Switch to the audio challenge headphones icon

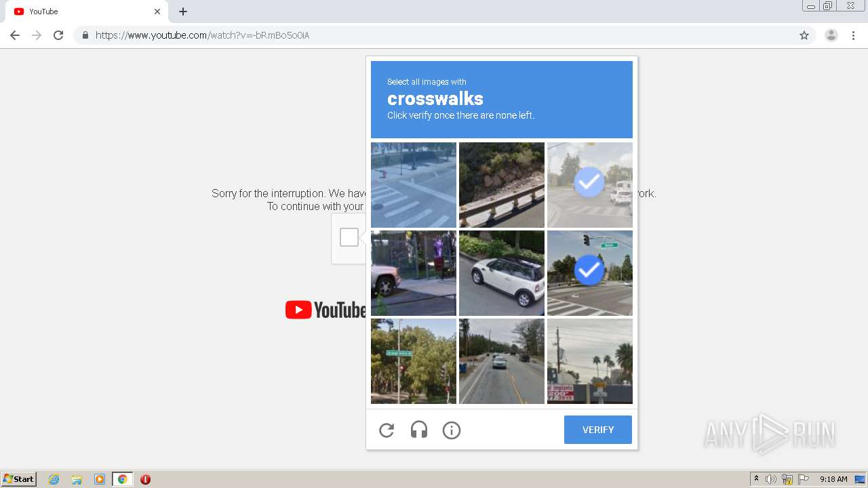pos(419,430)
